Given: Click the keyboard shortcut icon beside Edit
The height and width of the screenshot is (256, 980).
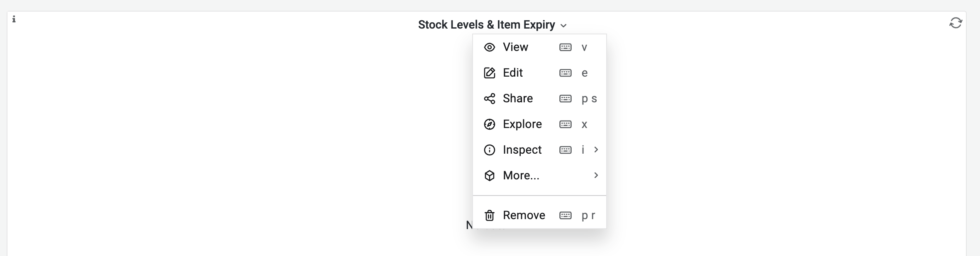Looking at the screenshot, I should 565,73.
